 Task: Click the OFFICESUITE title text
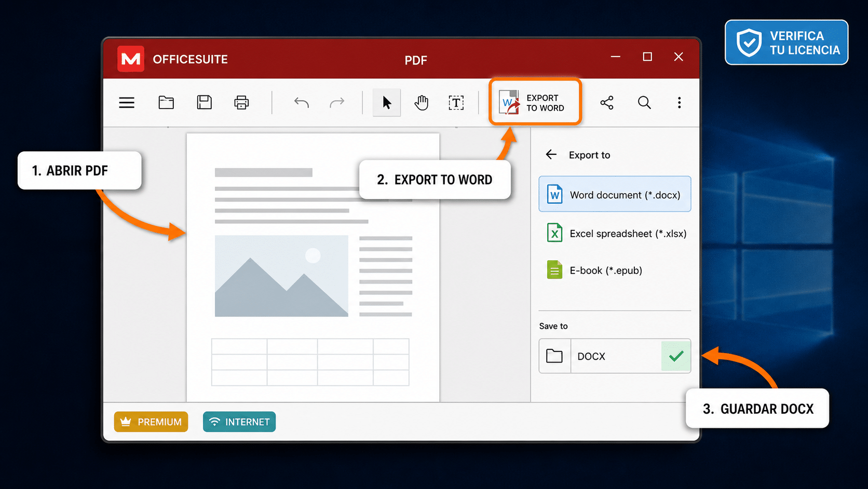click(190, 59)
